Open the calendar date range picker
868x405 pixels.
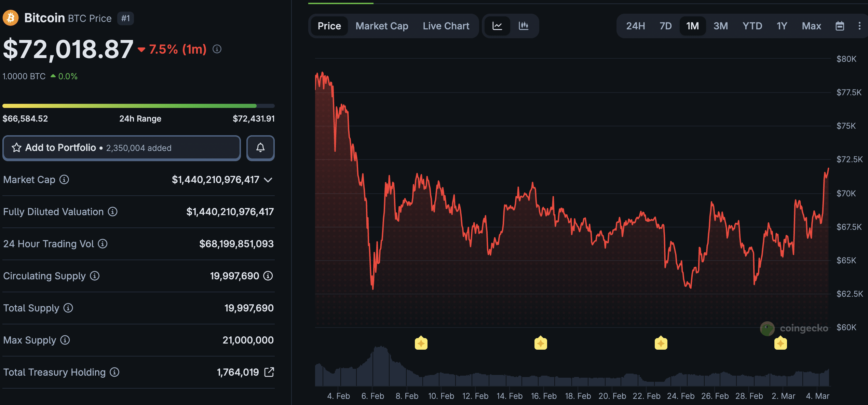pos(840,26)
